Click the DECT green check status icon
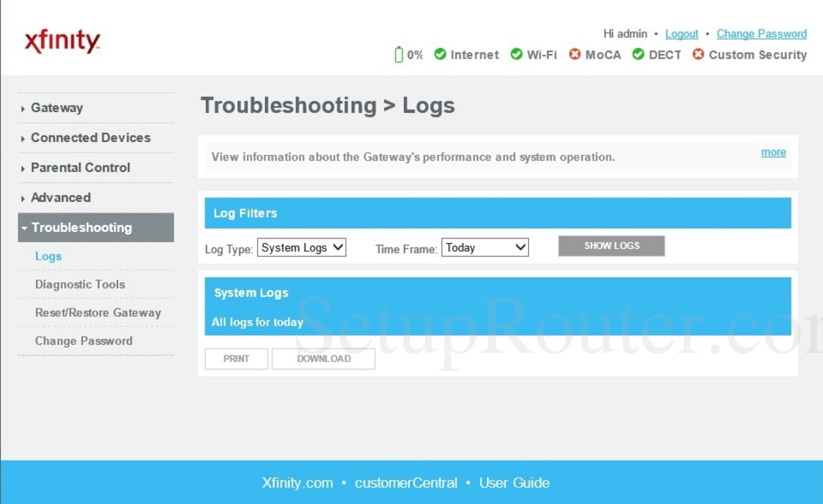 [x=637, y=54]
